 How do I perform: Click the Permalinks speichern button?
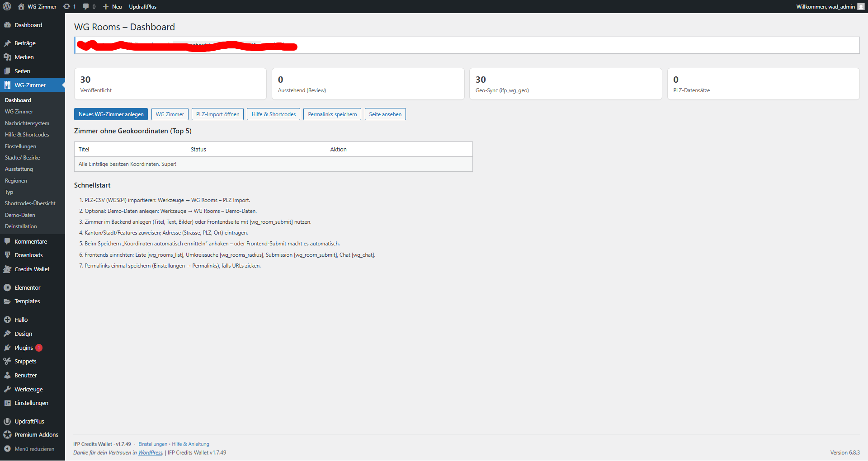pos(332,114)
